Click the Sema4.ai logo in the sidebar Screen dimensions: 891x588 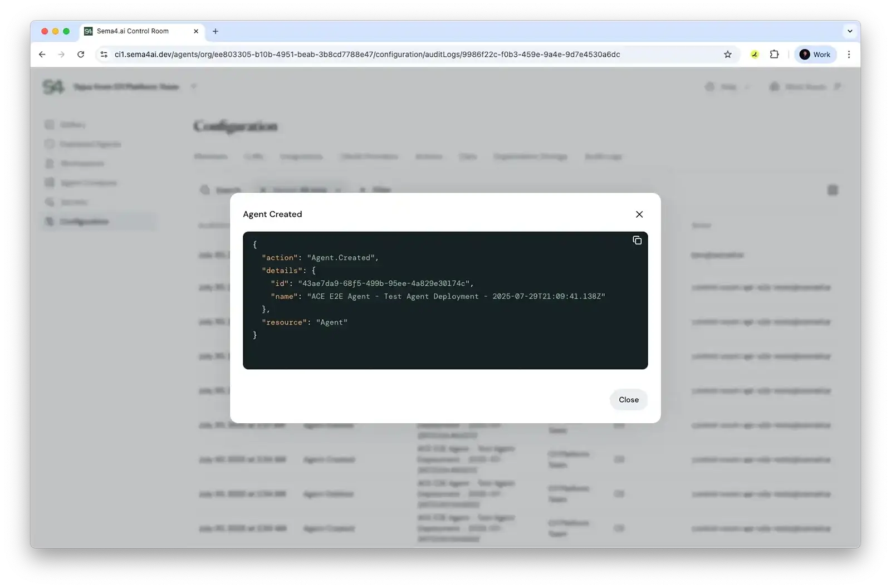coord(53,87)
